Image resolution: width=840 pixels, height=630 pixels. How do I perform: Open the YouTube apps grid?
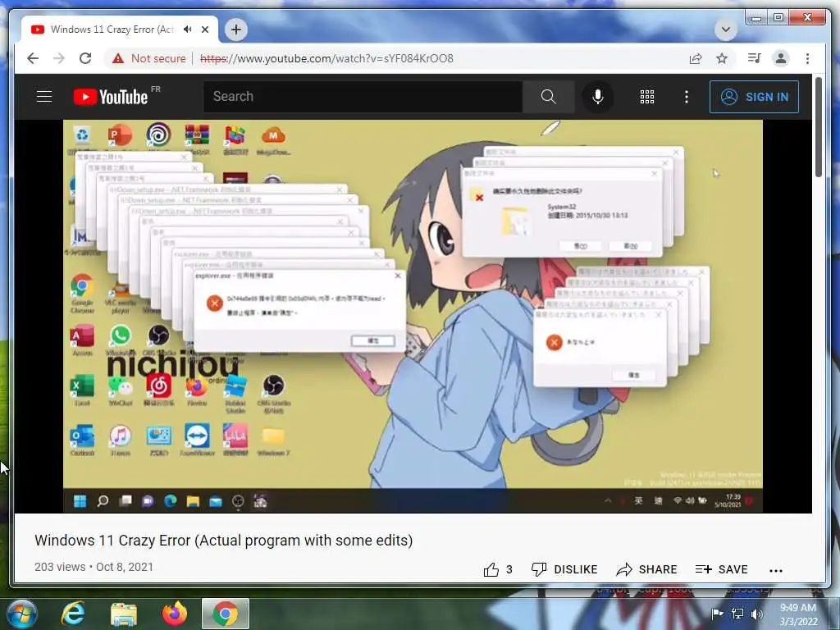click(x=647, y=97)
